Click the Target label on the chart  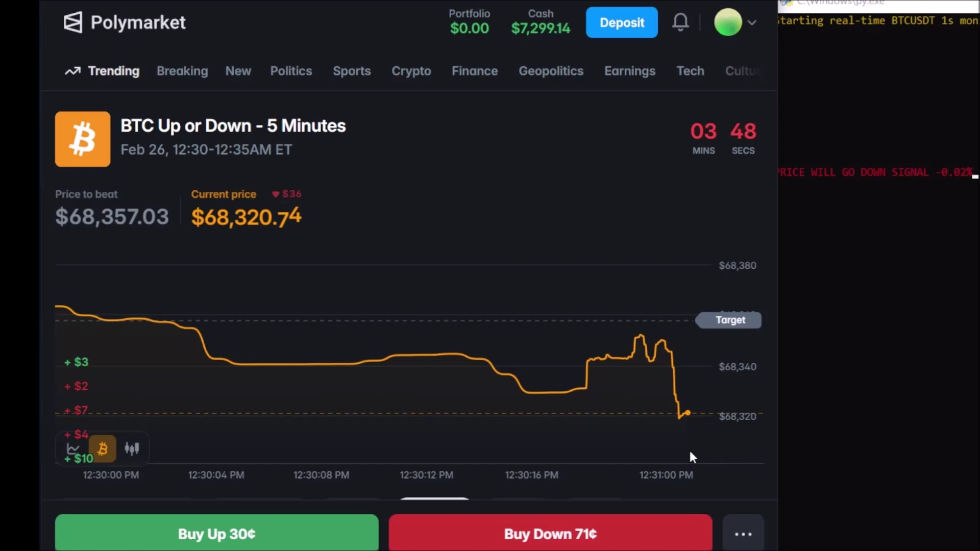[730, 320]
